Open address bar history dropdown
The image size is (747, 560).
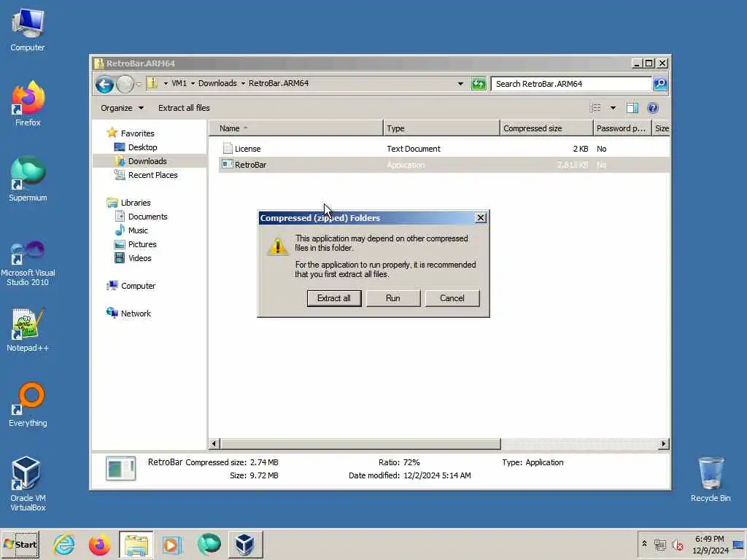[x=460, y=84]
